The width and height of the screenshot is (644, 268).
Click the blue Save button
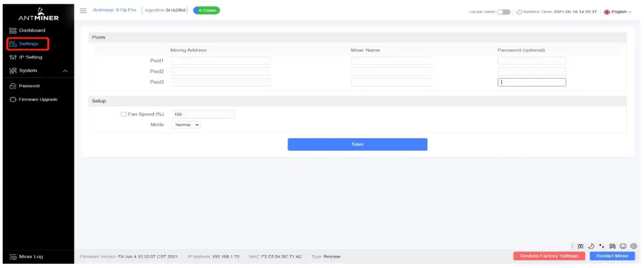[x=357, y=144]
